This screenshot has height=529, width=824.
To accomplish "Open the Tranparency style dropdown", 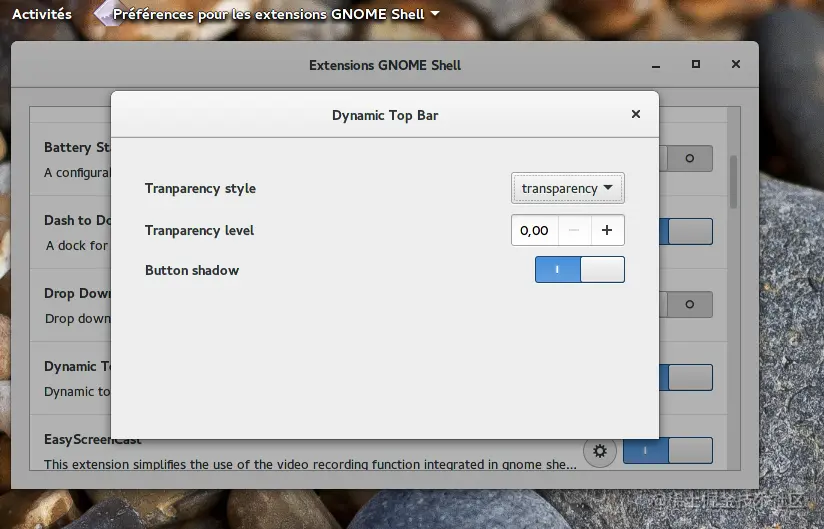I will click(x=568, y=188).
